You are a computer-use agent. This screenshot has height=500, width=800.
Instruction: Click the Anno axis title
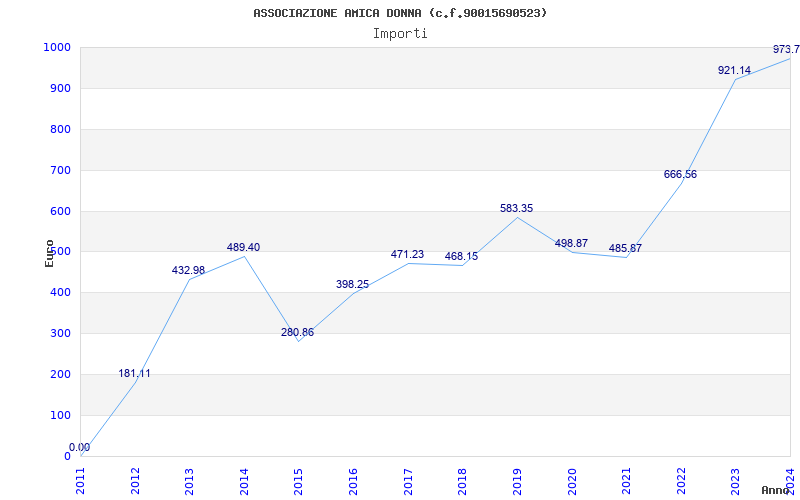coord(775,490)
